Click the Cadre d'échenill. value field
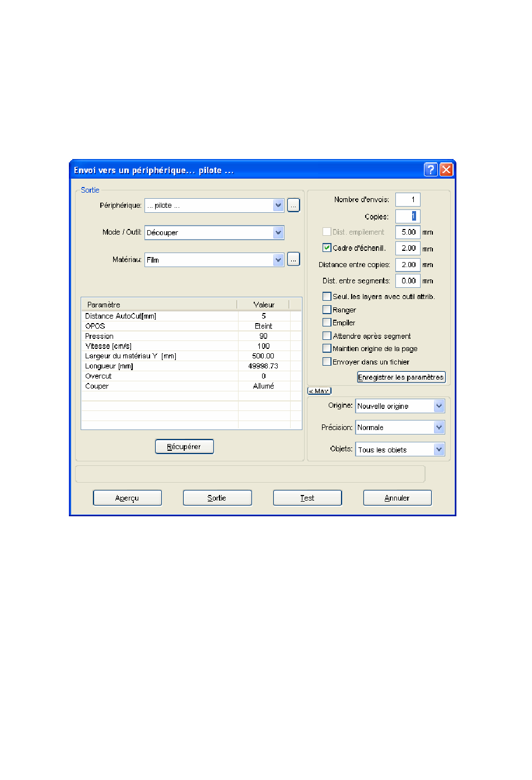Image resolution: width=532 pixels, height=780 pixels. pyautogui.click(x=408, y=248)
